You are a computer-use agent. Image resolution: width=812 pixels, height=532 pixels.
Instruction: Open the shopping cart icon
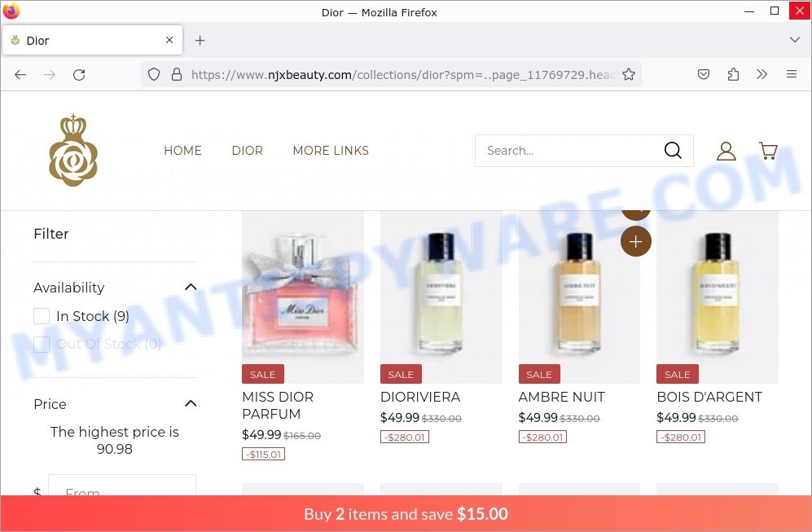pyautogui.click(x=768, y=151)
